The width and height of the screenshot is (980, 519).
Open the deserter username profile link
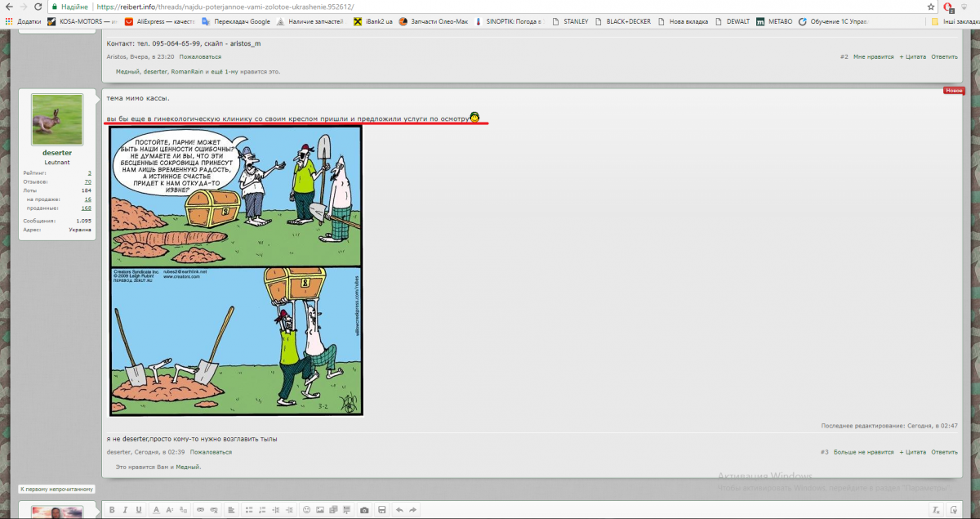57,153
